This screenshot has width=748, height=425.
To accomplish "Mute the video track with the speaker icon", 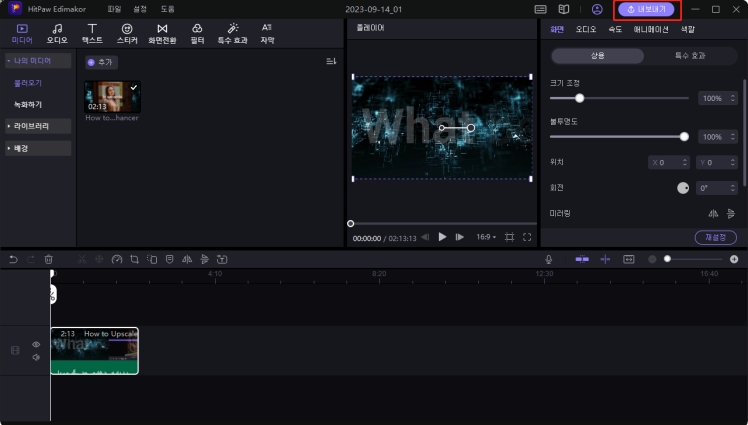I will (36, 357).
